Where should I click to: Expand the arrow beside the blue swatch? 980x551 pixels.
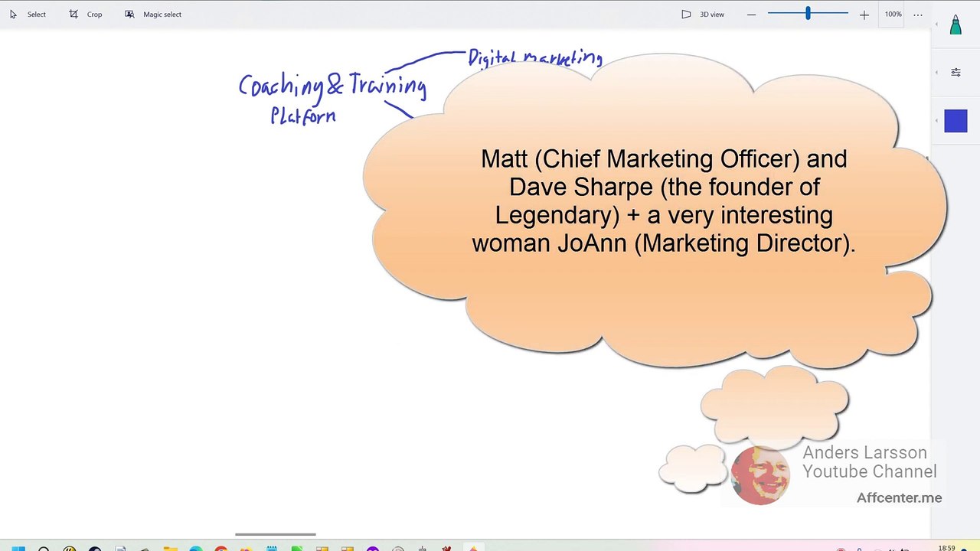click(x=937, y=121)
